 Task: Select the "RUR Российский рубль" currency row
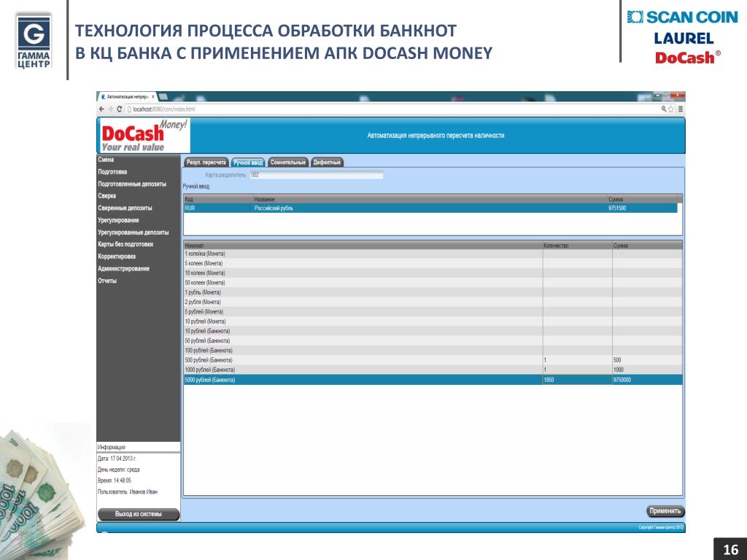tap(430, 208)
